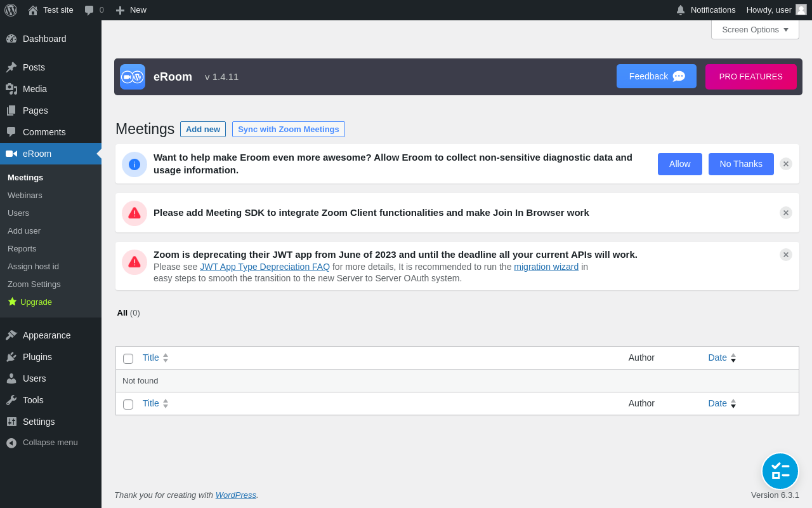The width and height of the screenshot is (812, 508).
Task: Go to Posts in the sidebar
Action: 51,67
